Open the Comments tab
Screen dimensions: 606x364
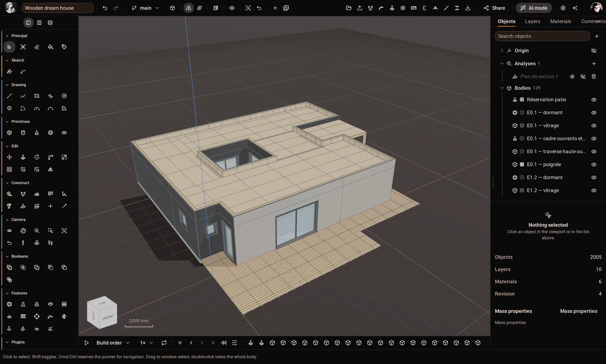coord(593,21)
